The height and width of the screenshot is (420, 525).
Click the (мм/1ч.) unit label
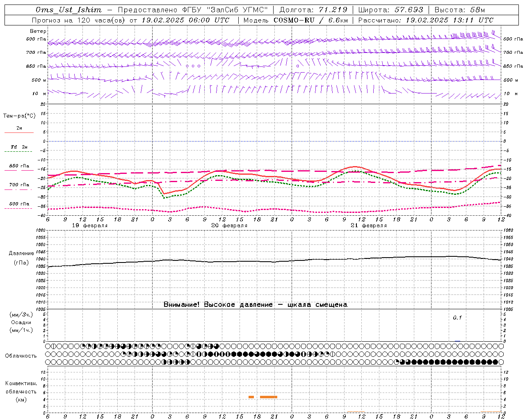21,330
